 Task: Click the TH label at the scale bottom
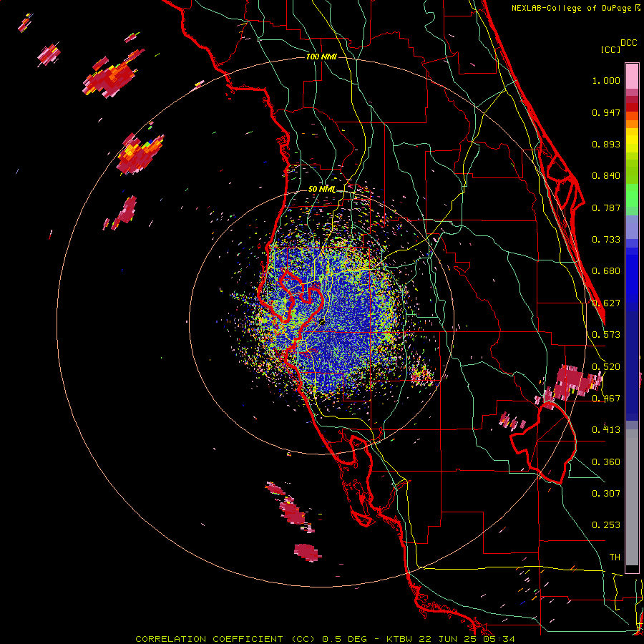point(615,557)
